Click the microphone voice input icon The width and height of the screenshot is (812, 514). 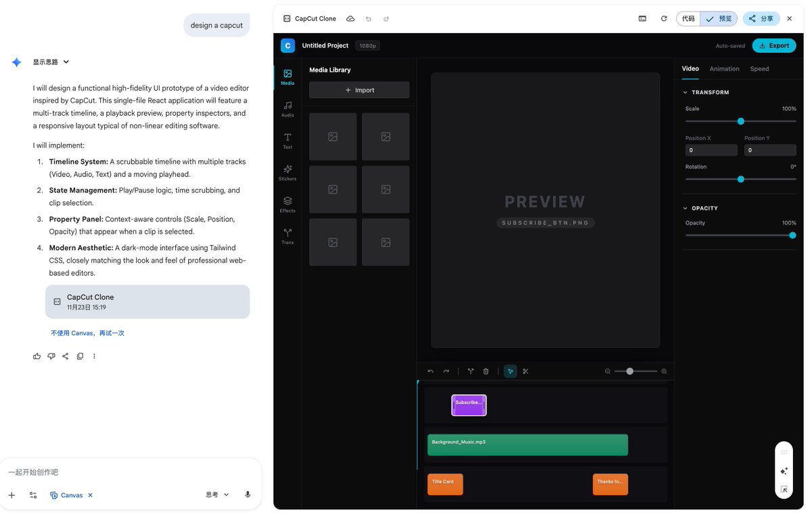pos(248,495)
